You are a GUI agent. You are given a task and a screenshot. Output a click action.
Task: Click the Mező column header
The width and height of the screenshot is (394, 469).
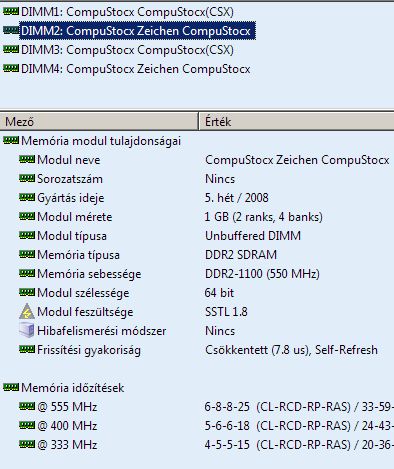click(x=99, y=121)
